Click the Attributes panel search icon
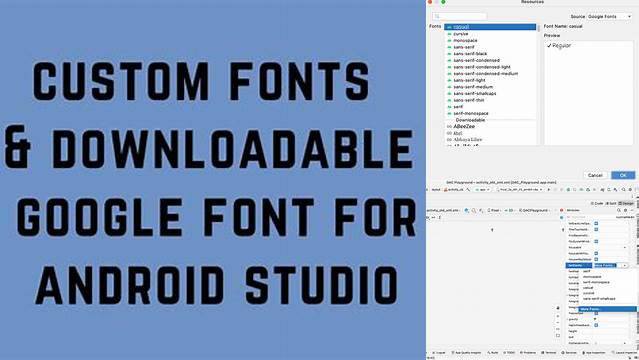The width and height of the screenshot is (639, 360). click(619, 210)
